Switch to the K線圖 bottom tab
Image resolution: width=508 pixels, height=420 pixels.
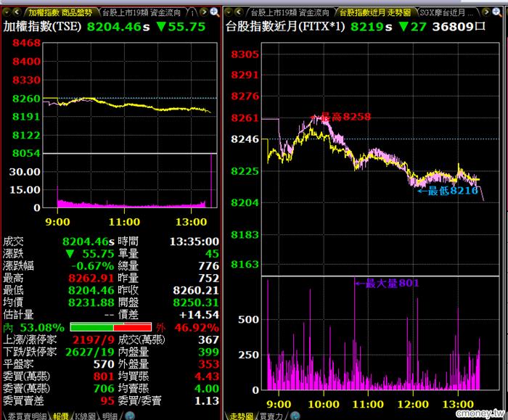82,416
